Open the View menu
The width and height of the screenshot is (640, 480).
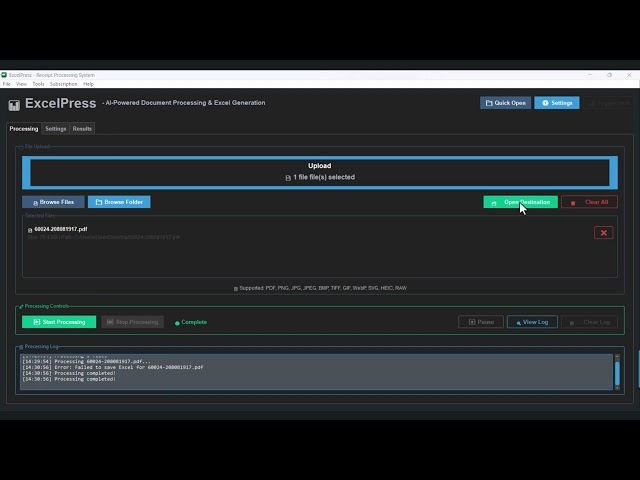click(x=21, y=84)
